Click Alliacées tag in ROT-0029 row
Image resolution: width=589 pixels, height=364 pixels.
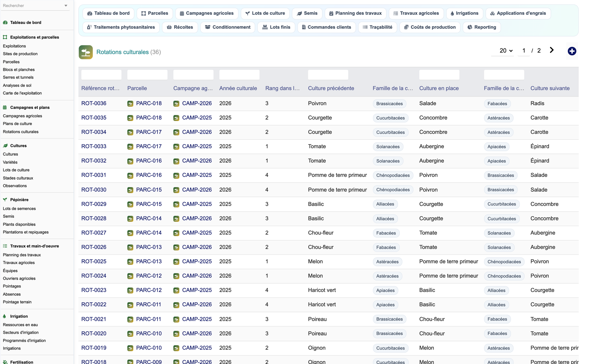point(385,204)
